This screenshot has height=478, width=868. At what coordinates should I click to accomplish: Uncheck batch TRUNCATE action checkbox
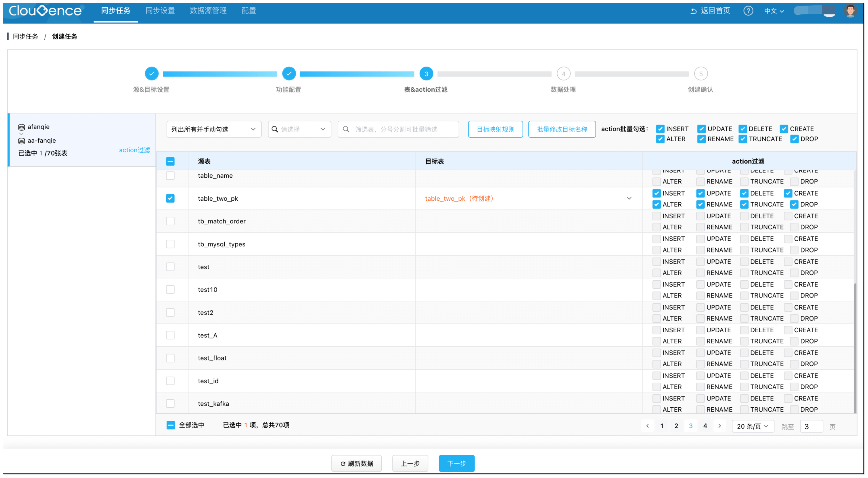coord(743,139)
